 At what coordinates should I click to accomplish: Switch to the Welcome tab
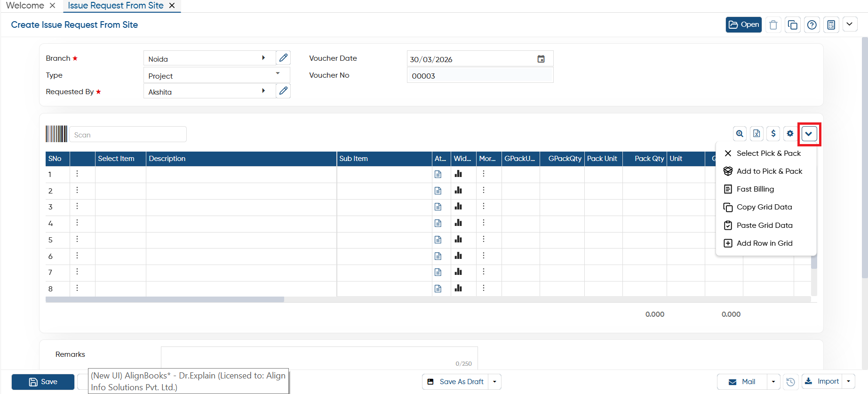pyautogui.click(x=25, y=6)
